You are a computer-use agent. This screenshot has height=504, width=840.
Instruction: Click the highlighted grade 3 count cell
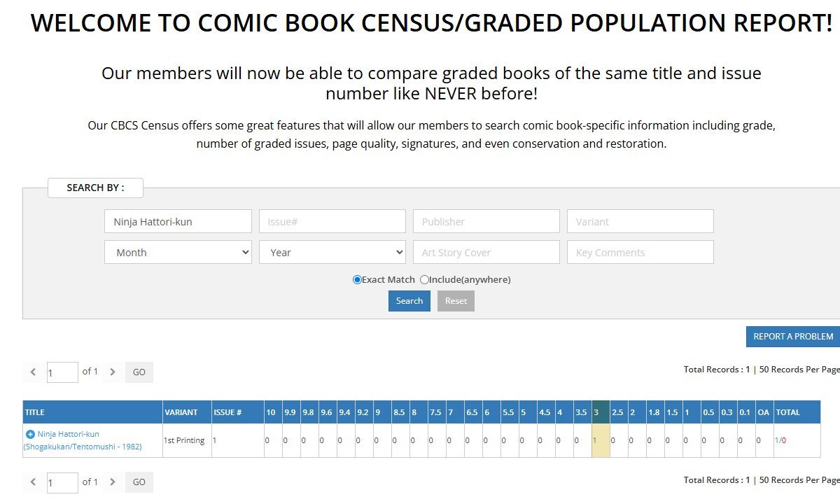coord(601,440)
